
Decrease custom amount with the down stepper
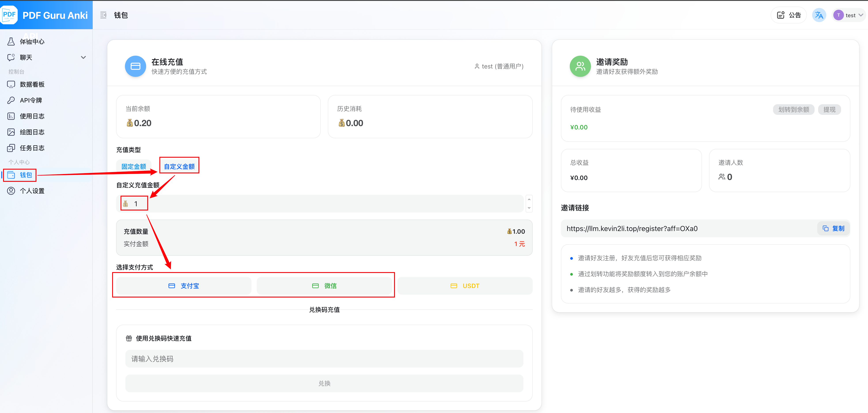[x=529, y=208]
